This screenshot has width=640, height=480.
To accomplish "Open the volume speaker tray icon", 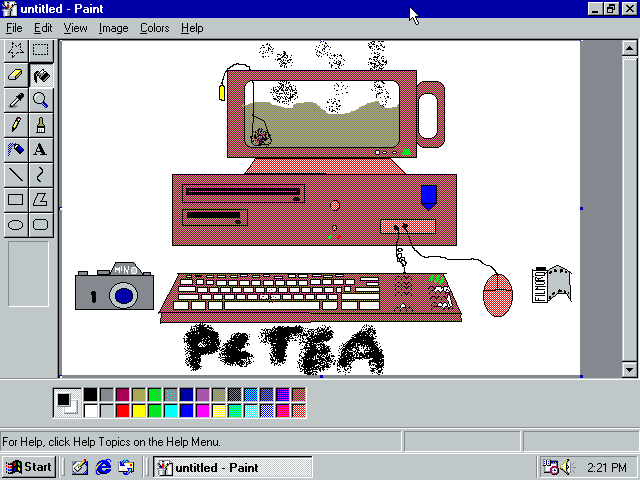I will pyautogui.click(x=567, y=467).
